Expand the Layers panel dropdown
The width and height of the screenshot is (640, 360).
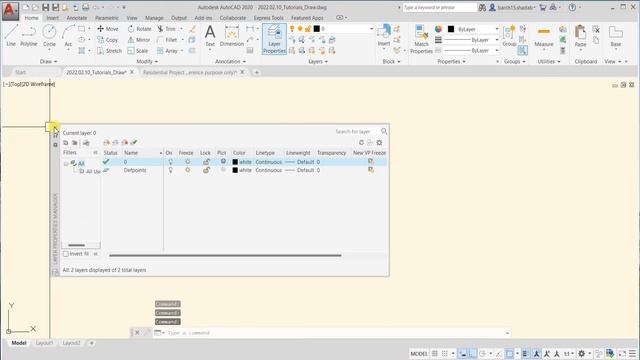[318, 61]
